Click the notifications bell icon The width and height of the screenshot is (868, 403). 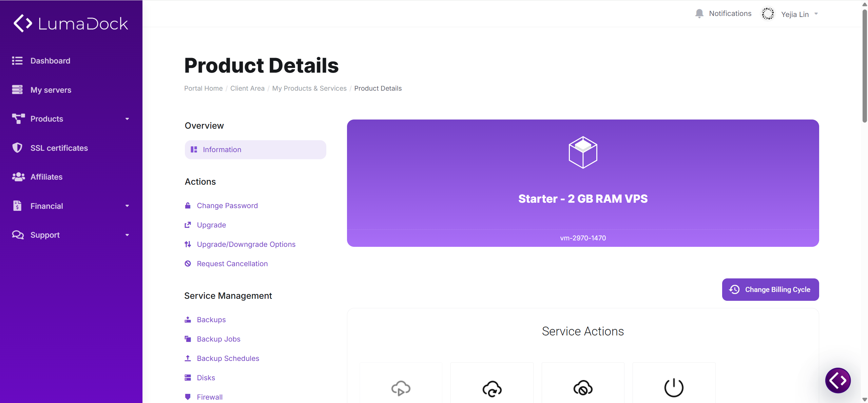click(699, 14)
